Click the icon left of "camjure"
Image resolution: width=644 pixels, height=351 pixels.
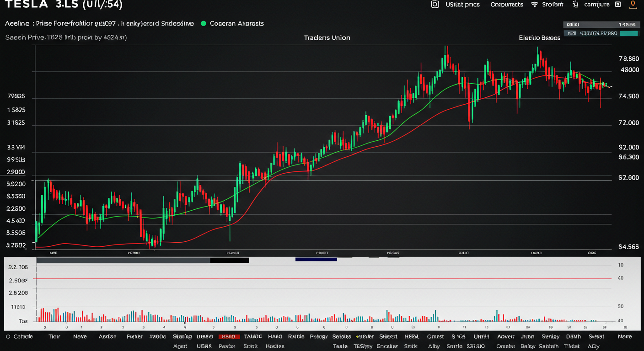point(575,4)
